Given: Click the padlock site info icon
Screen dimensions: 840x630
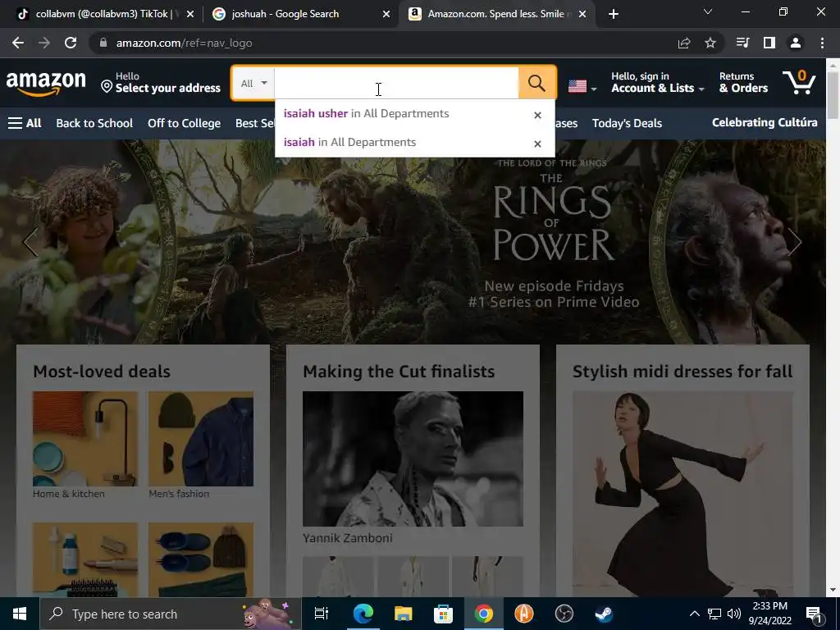Looking at the screenshot, I should point(103,43).
